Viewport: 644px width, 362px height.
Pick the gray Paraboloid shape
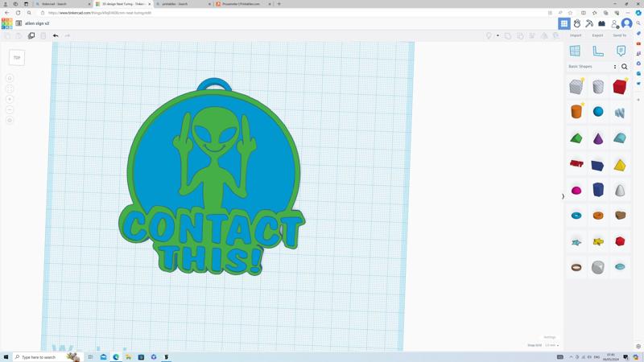pyautogui.click(x=620, y=190)
